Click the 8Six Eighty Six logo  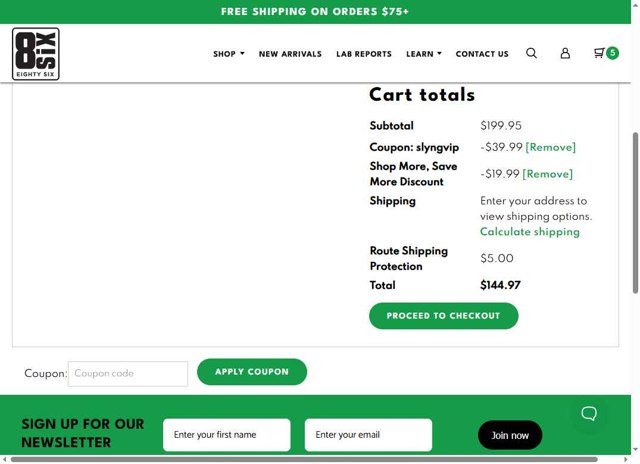[36, 54]
